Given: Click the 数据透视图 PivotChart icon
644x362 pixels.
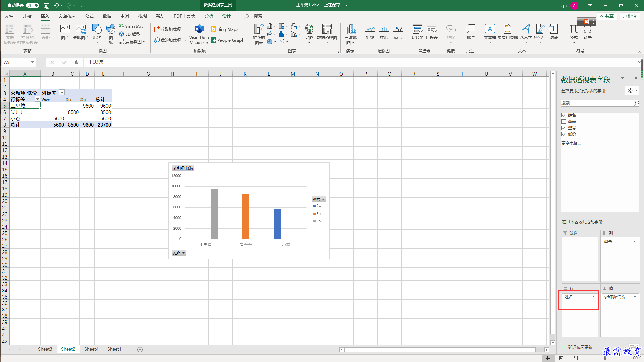Looking at the screenshot, I should pos(327,34).
